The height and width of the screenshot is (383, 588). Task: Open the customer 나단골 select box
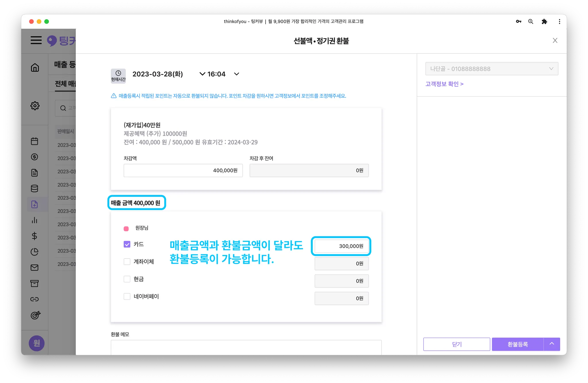492,69
